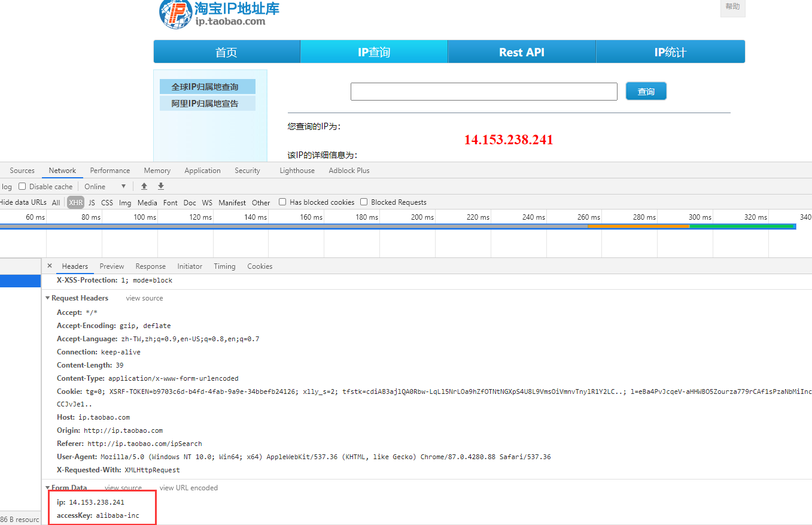
Task: Collapse the Form Data section
Action: [x=48, y=488]
